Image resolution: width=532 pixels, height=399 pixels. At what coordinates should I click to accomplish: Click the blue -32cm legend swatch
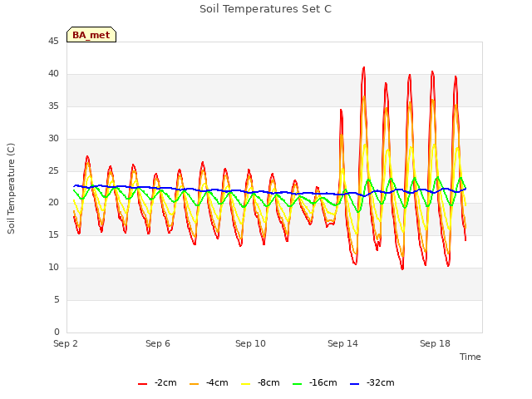(x=354, y=384)
